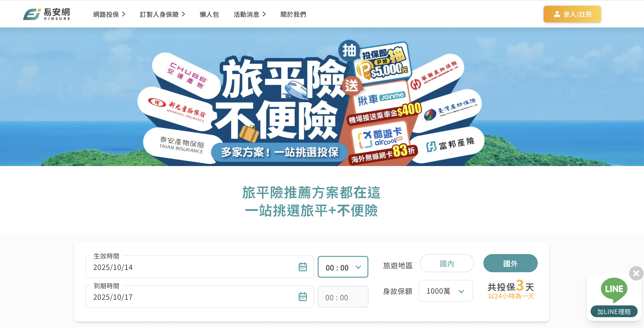The width and height of the screenshot is (644, 328).
Task: Expand the 活動消息 menu
Action: click(x=249, y=14)
